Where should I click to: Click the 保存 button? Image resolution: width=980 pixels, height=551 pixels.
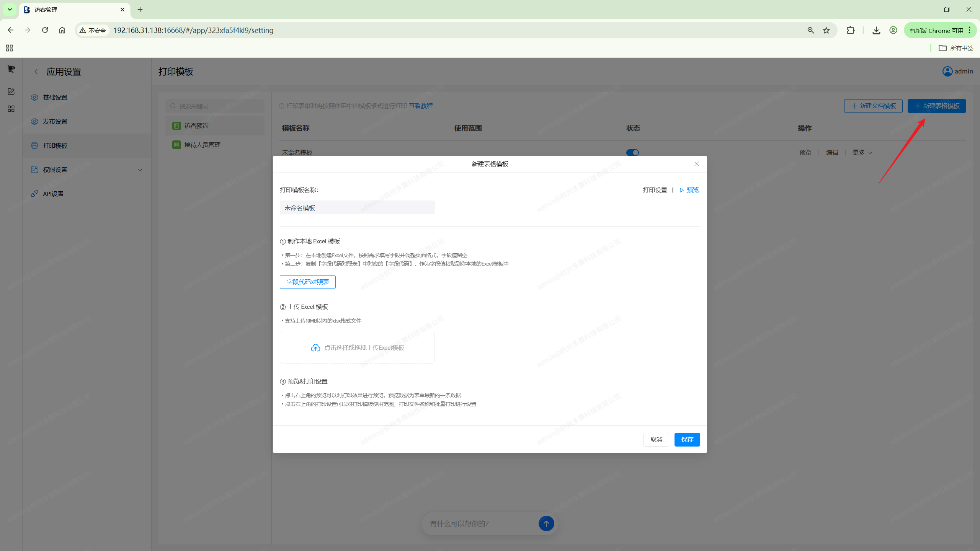[687, 439]
